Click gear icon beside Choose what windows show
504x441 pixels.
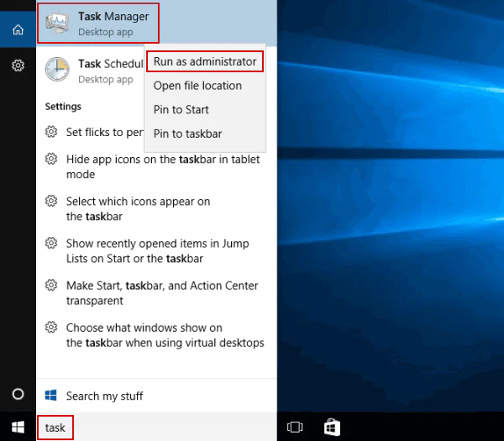(51, 328)
